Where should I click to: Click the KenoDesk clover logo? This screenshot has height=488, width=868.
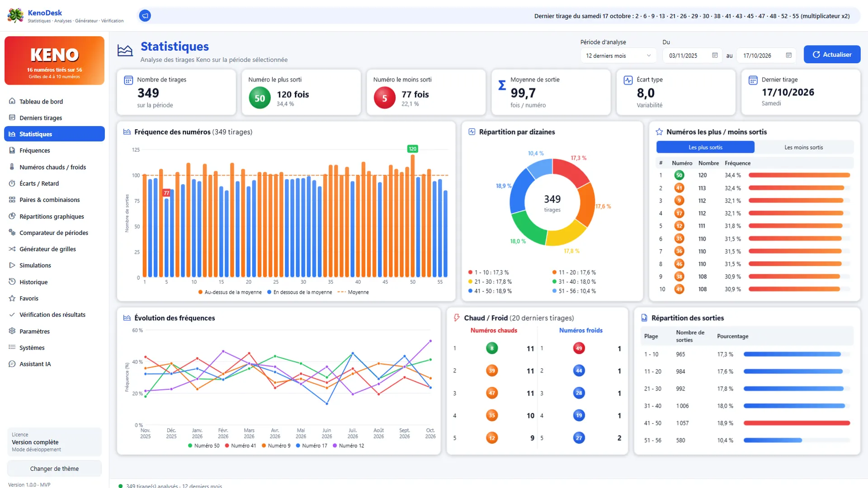click(x=16, y=15)
